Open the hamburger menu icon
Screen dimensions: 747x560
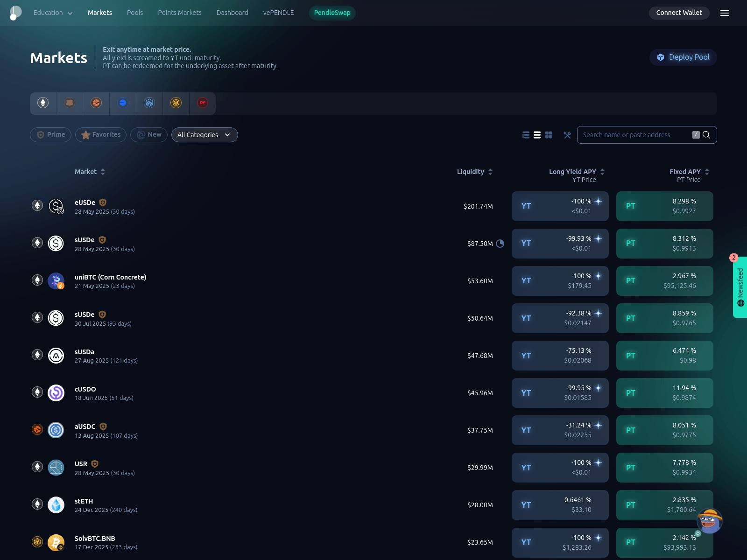pos(725,13)
